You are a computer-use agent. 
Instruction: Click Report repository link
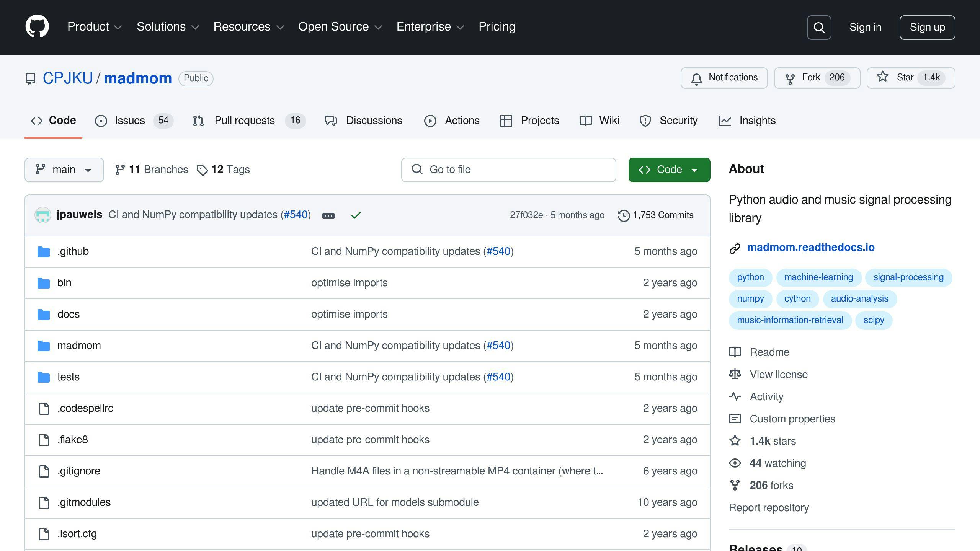tap(769, 508)
